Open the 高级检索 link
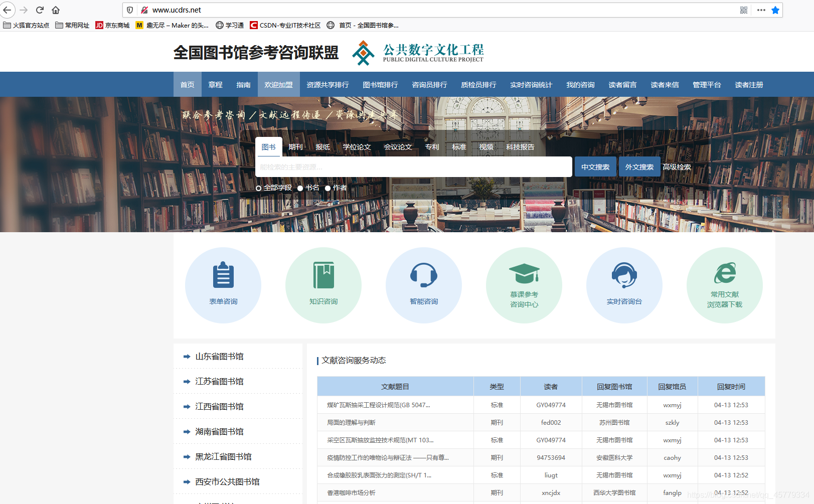 coord(677,167)
